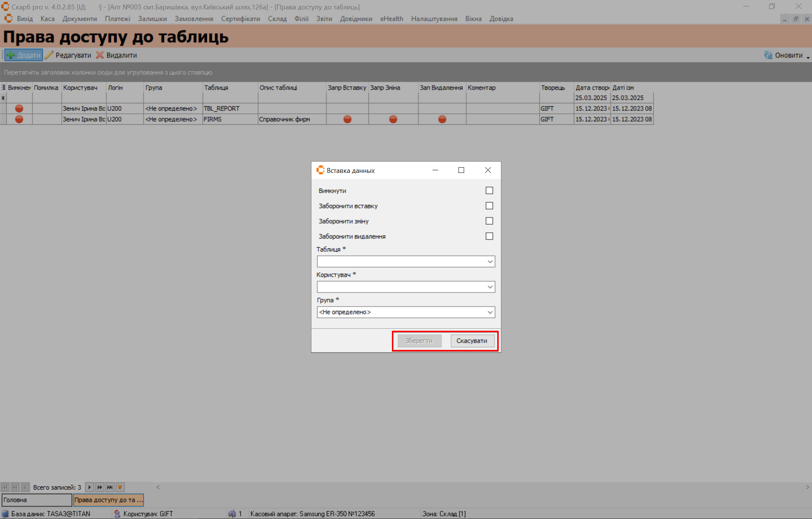Click the Зберегти button
Screen dimensions: 812x519
click(x=419, y=341)
